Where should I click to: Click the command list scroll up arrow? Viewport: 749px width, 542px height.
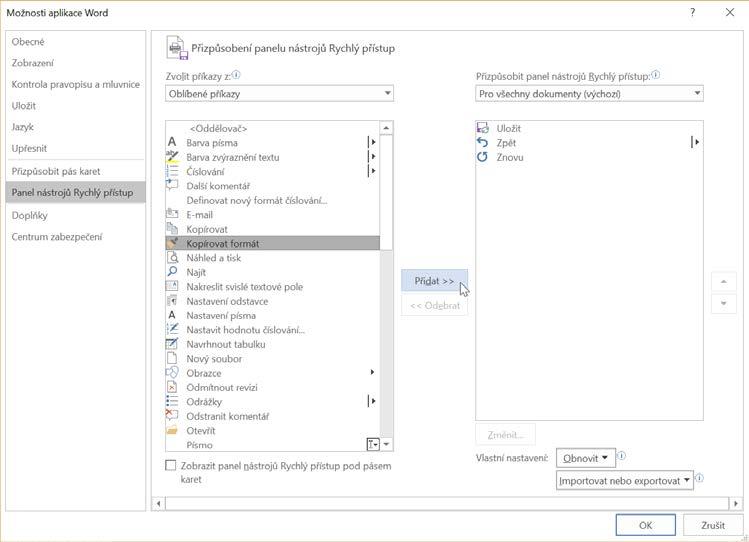tap(386, 128)
